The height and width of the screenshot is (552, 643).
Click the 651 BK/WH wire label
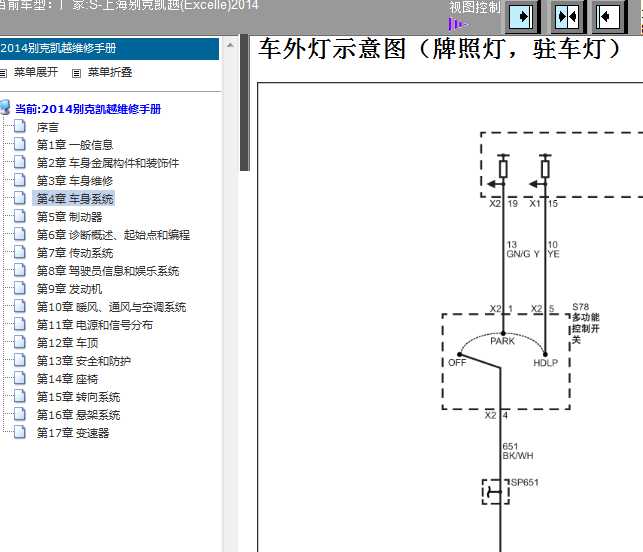518,451
